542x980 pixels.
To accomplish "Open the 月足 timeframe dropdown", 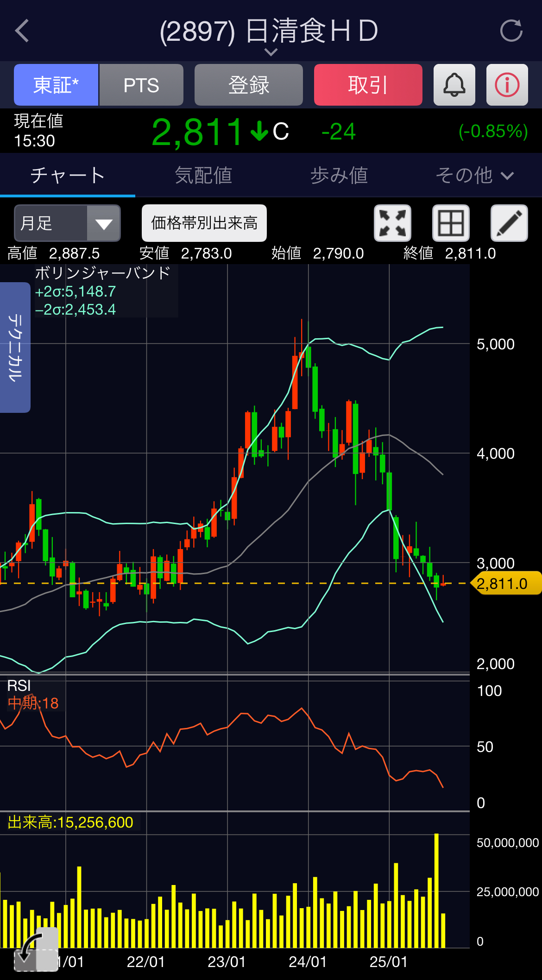I will (68, 223).
